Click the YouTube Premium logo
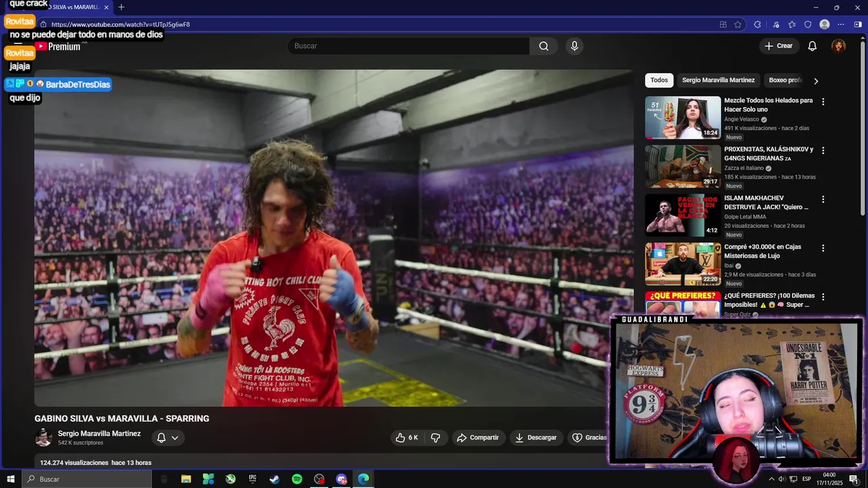Screen dimensions: 868x488 point(58,46)
